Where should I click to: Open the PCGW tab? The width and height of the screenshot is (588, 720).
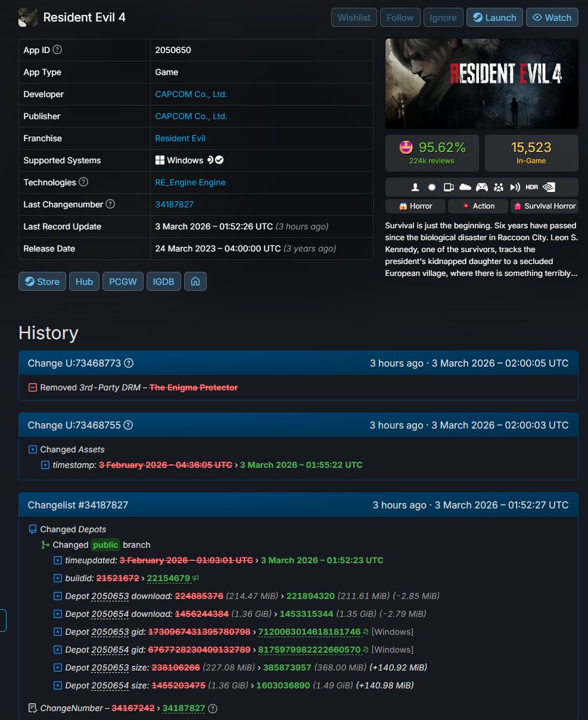point(123,281)
